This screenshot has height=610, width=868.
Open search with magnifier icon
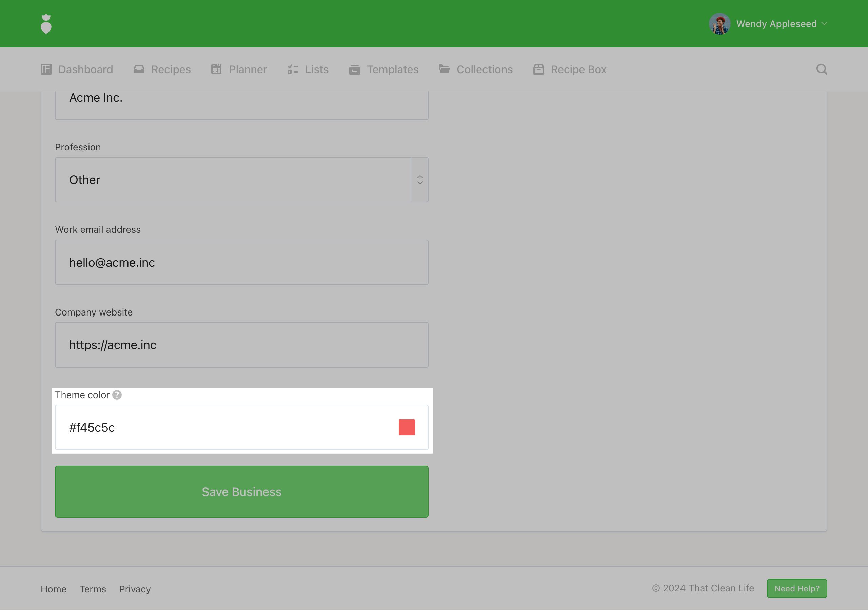pos(822,69)
